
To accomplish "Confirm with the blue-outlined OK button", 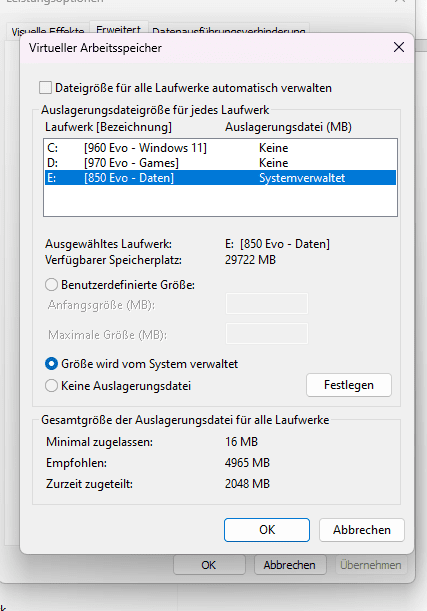I will (267, 530).
